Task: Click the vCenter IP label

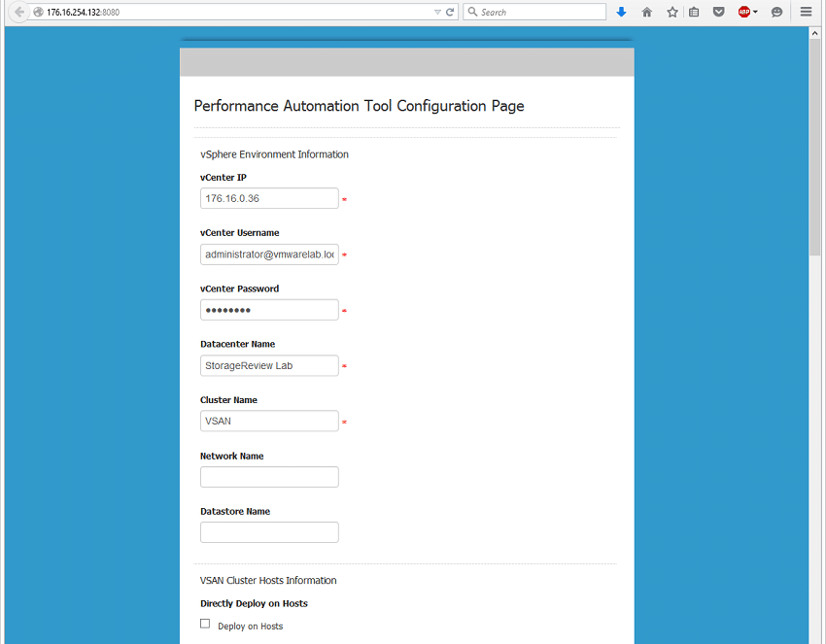Action: pos(224,178)
